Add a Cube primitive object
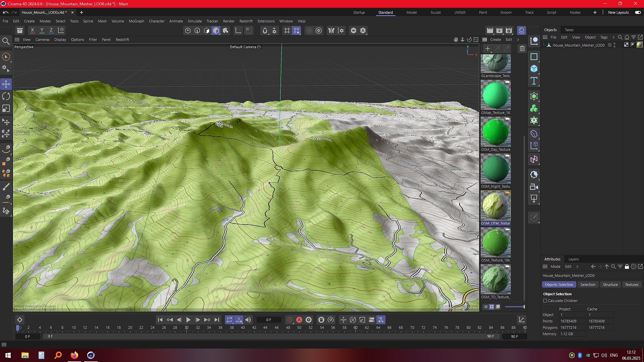The height and width of the screenshot is (362, 644). pos(534,69)
